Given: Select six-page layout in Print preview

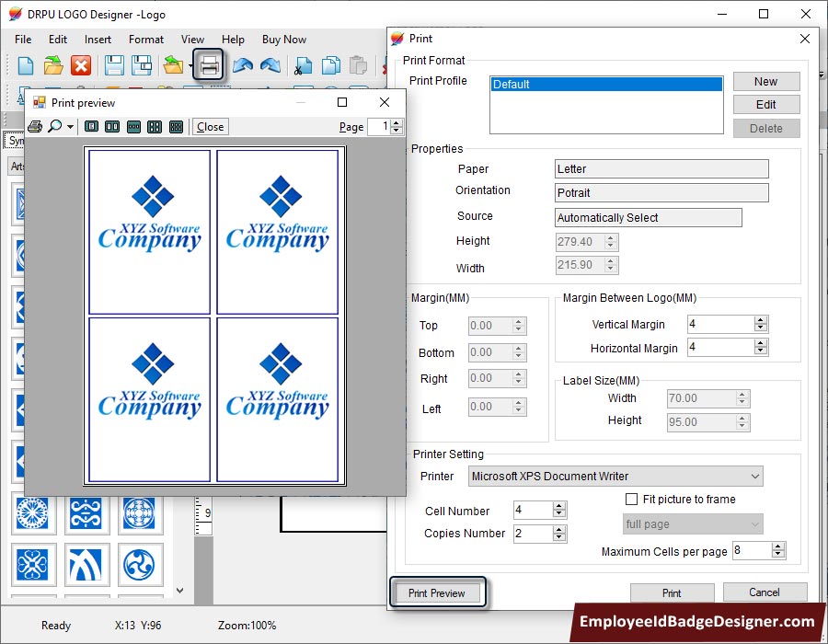Looking at the screenshot, I should tap(176, 127).
